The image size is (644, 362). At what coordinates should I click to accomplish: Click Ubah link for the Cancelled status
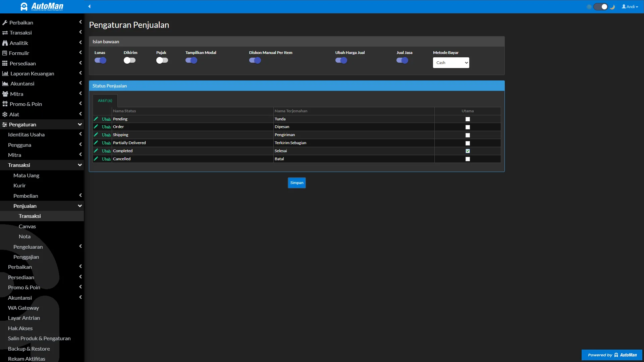(x=106, y=159)
